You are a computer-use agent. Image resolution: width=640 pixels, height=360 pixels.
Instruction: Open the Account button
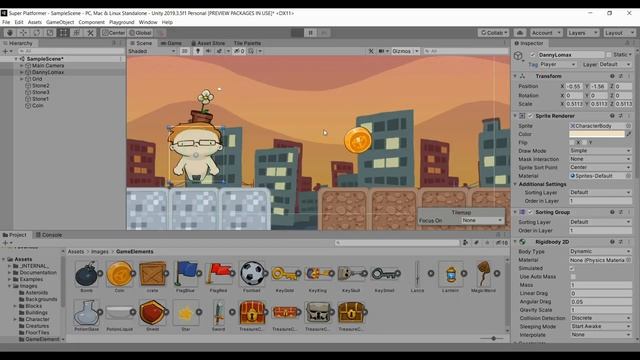pyautogui.click(x=546, y=33)
